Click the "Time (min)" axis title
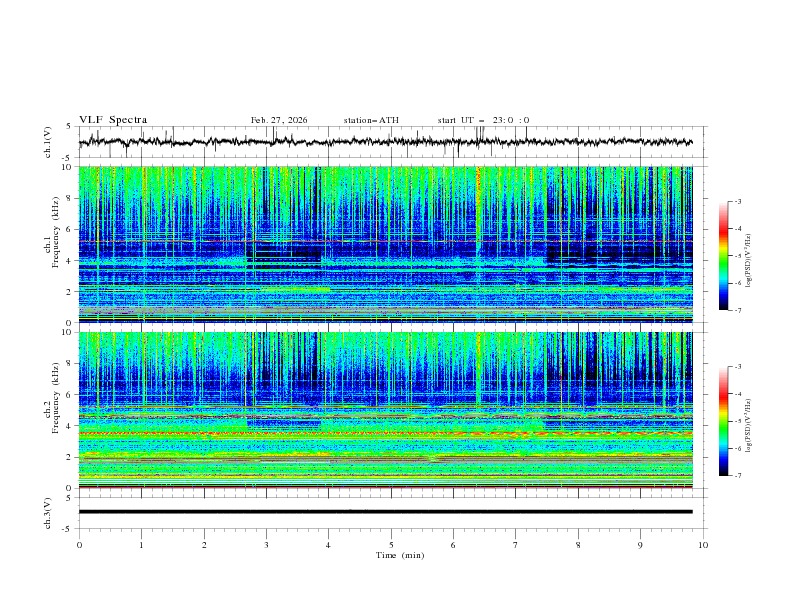792x612 pixels. click(400, 555)
